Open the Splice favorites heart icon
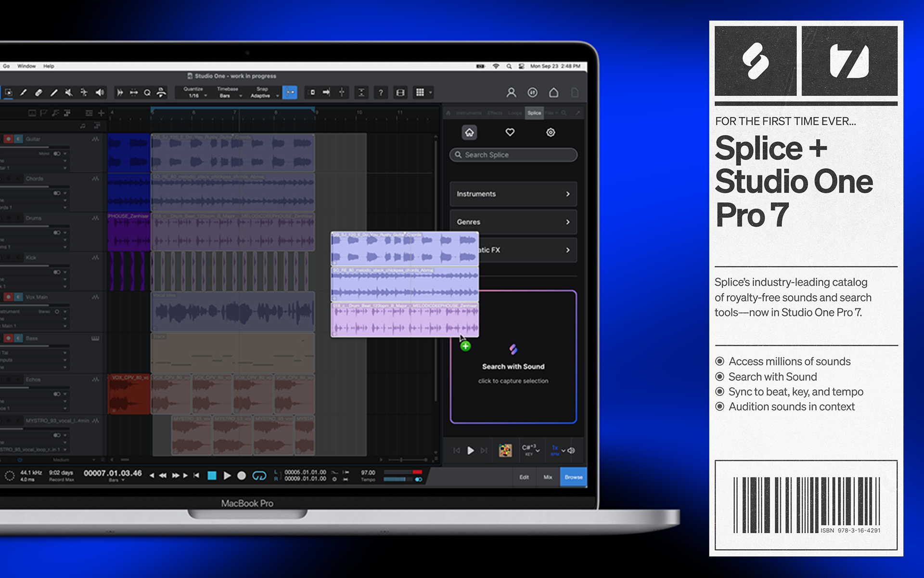This screenshot has width=924, height=578. (510, 132)
